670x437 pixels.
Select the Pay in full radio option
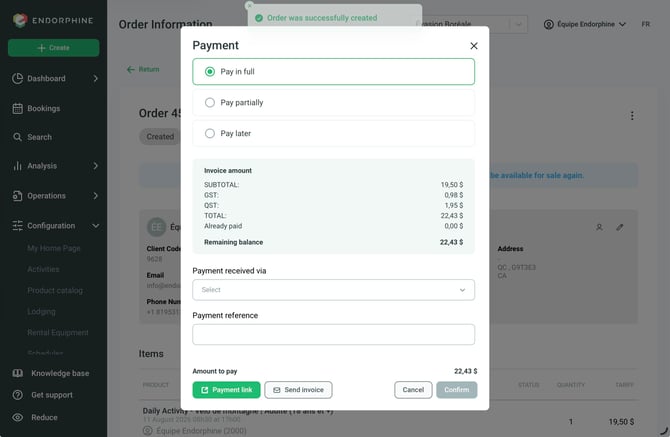210,72
